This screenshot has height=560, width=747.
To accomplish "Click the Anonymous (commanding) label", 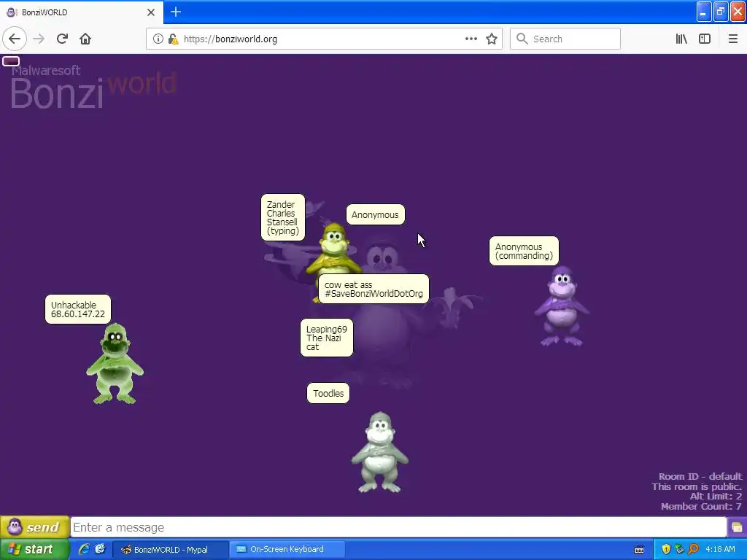I will pos(524,251).
